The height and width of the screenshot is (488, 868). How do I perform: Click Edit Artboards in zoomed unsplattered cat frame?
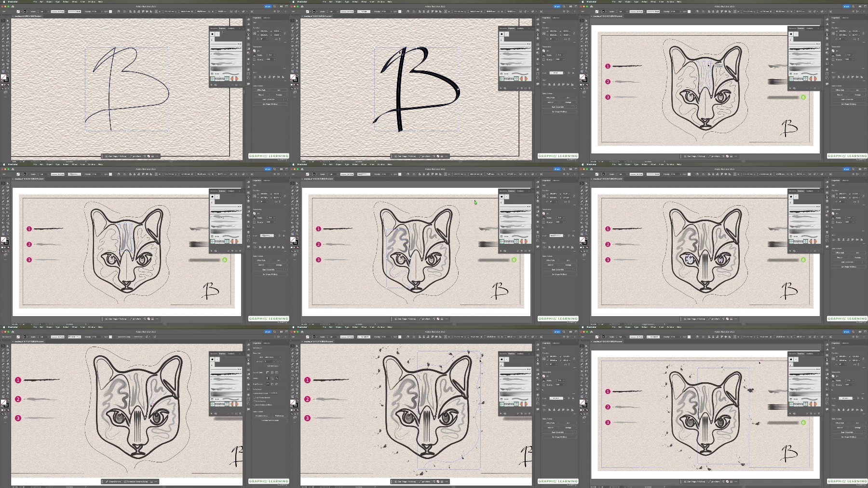(273, 366)
